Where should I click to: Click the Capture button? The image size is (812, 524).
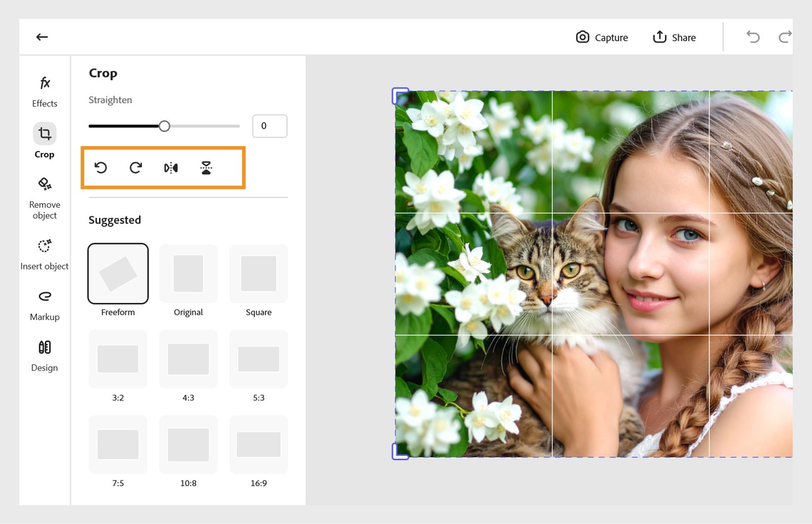pos(602,37)
